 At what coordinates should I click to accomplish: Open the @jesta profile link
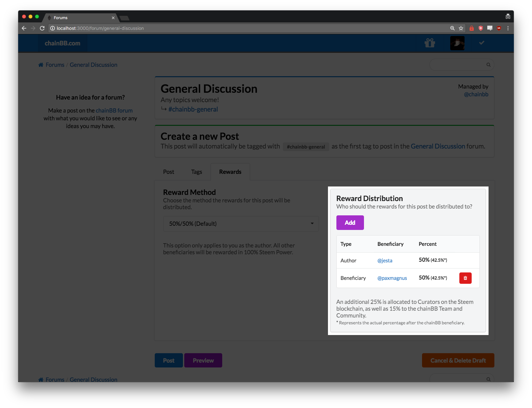[385, 260]
